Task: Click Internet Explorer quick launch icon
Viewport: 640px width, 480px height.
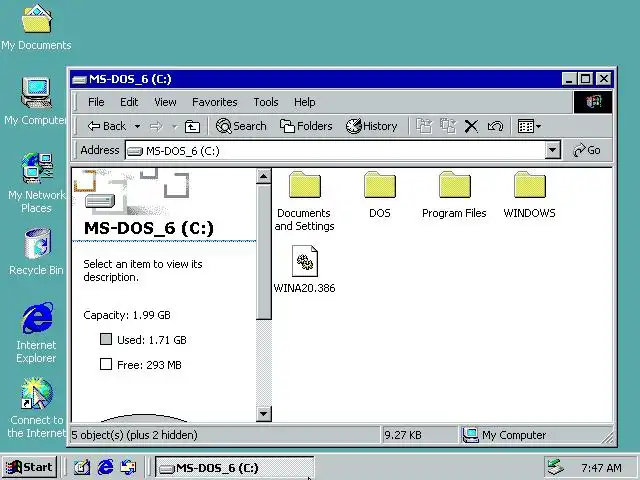Action: coord(105,467)
